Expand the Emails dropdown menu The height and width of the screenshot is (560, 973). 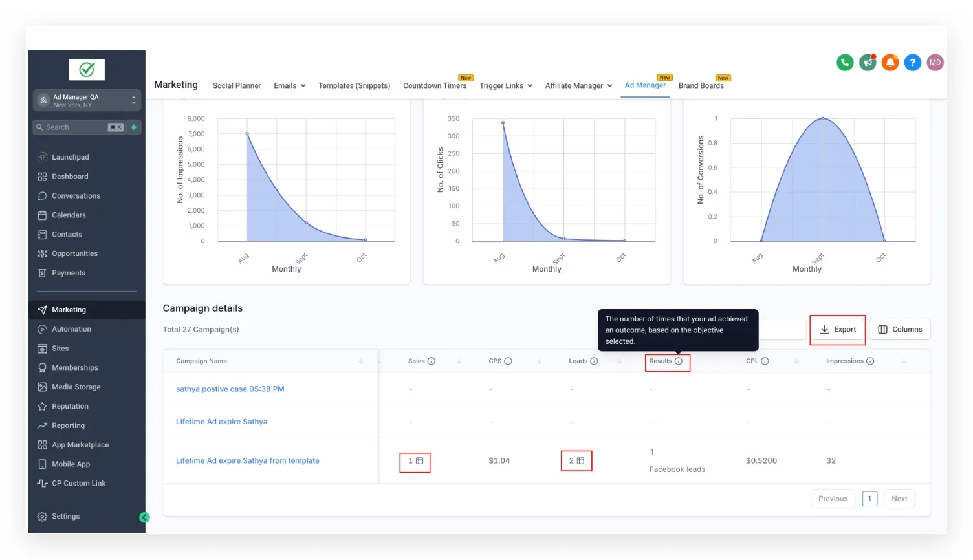click(x=290, y=86)
